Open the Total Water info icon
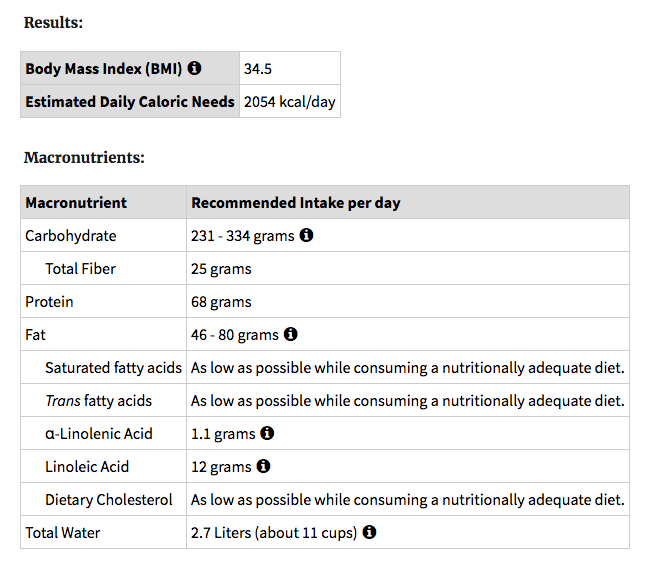 point(369,532)
